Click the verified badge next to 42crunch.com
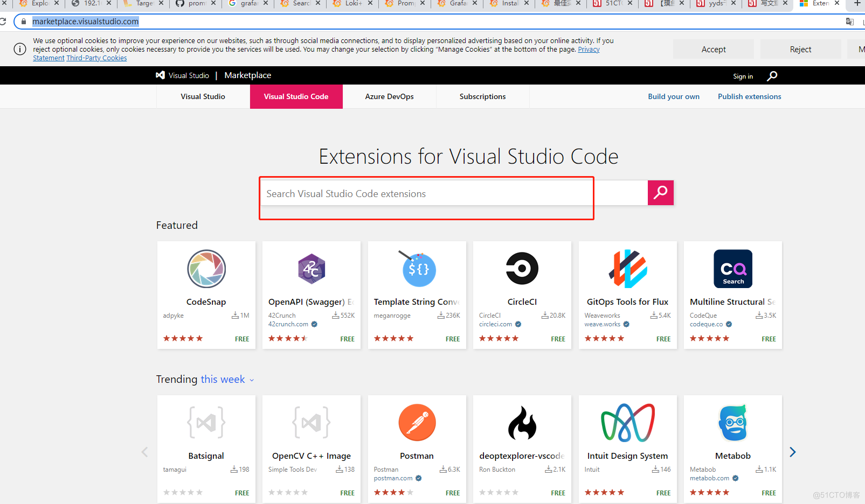 pyautogui.click(x=314, y=324)
